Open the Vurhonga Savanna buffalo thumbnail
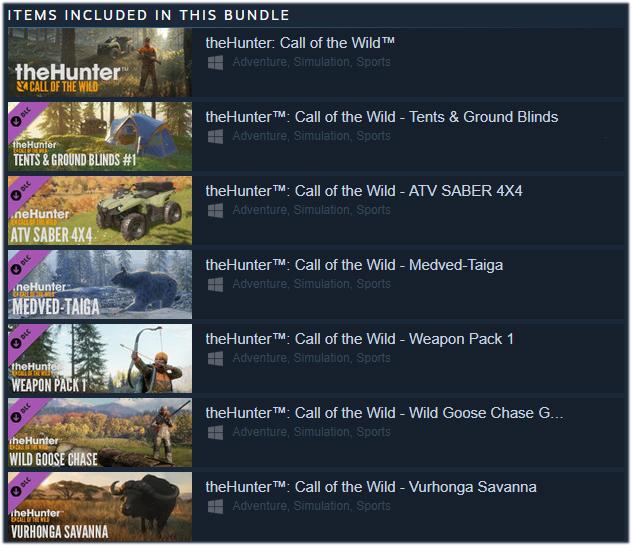This screenshot has width=632, height=546. pyautogui.click(x=100, y=507)
